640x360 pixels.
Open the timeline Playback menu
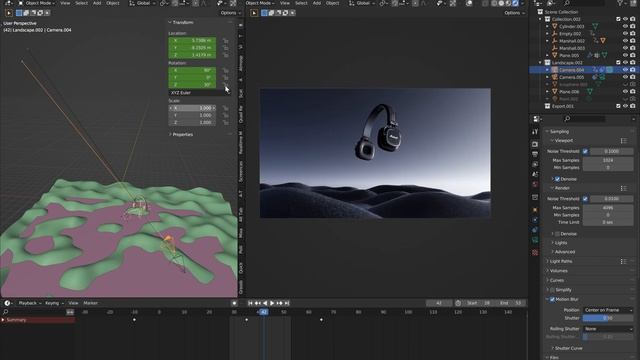[30, 303]
